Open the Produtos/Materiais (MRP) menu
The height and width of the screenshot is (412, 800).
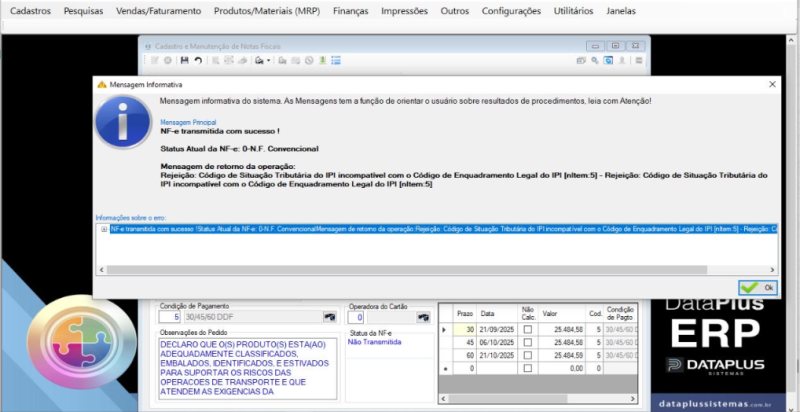267,11
